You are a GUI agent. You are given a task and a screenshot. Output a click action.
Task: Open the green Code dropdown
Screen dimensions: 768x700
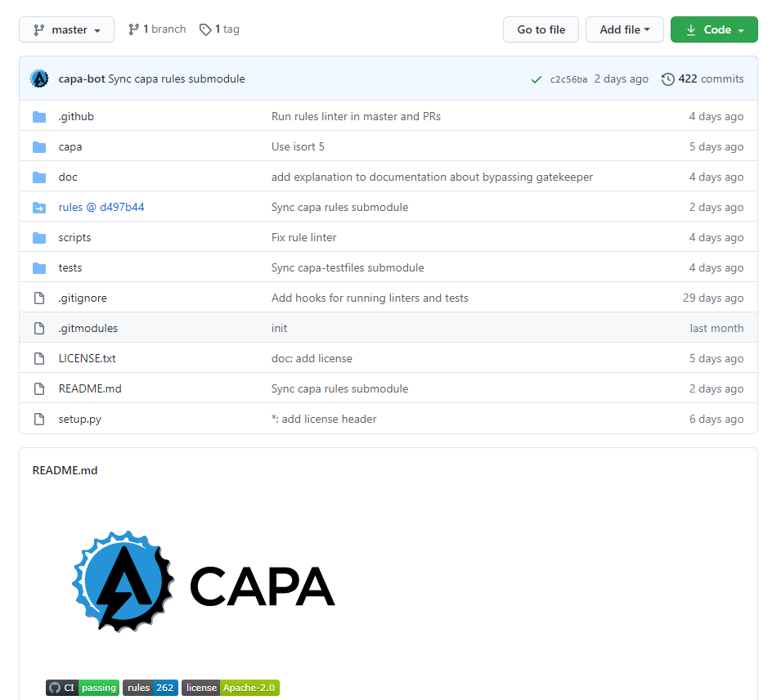tap(714, 29)
